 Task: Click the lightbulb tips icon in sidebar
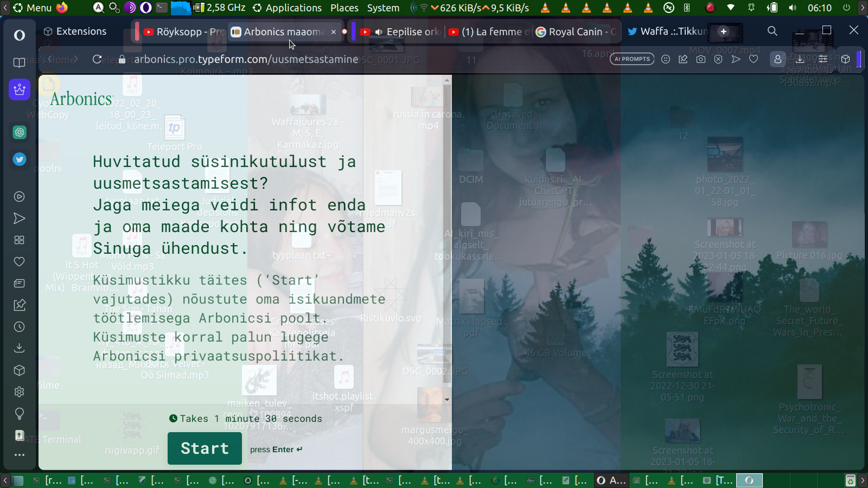pos(20,414)
